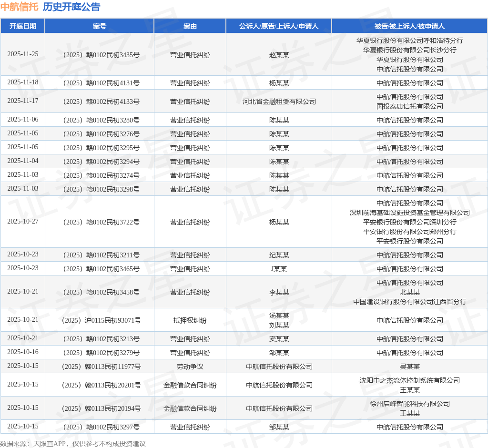Click defendant name 吴某某
Image resolution: width=488 pixels, height=448 pixels.
409,367
